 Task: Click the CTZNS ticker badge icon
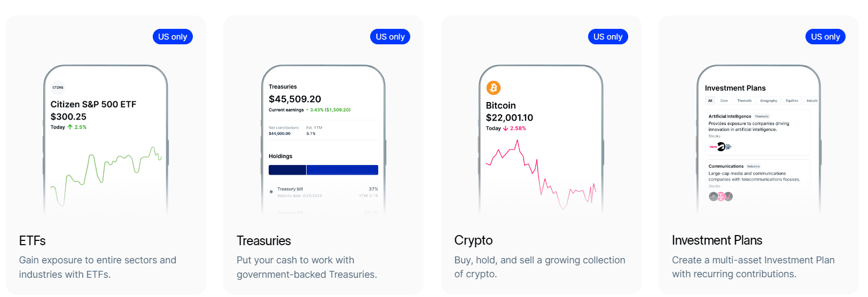tap(58, 87)
